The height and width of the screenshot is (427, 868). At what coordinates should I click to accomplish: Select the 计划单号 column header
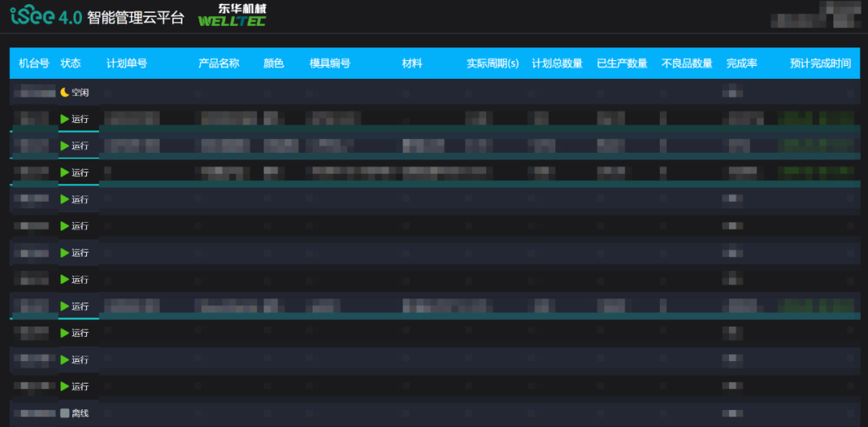[x=126, y=64]
